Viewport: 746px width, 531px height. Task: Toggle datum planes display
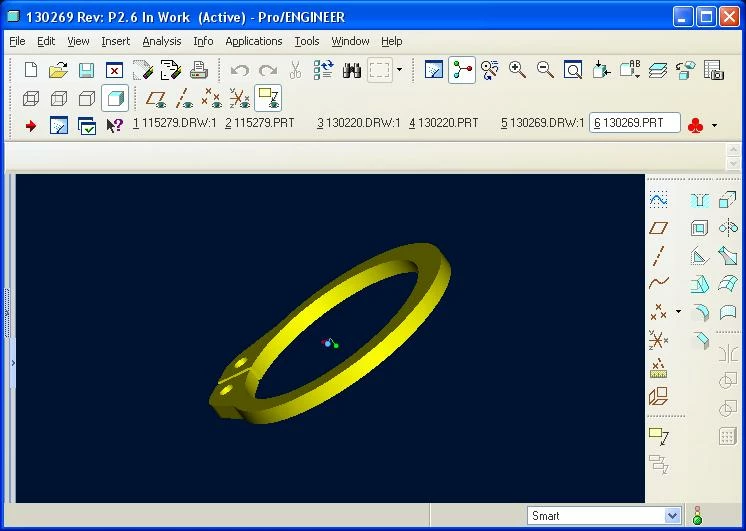[156, 98]
